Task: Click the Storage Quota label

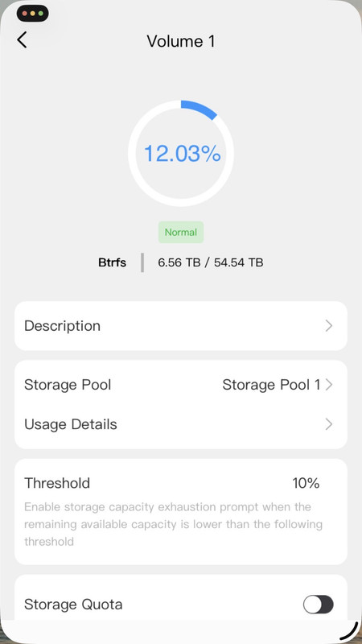Action: click(73, 605)
